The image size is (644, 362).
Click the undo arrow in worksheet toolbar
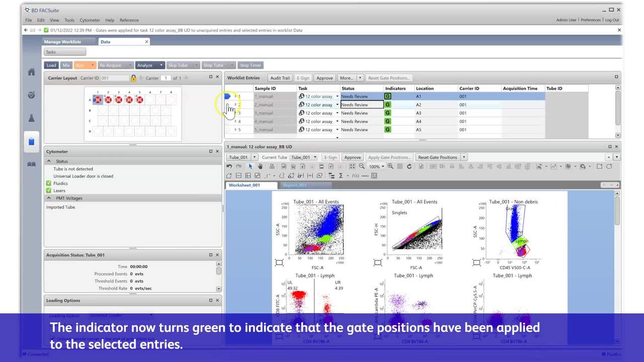(229, 166)
